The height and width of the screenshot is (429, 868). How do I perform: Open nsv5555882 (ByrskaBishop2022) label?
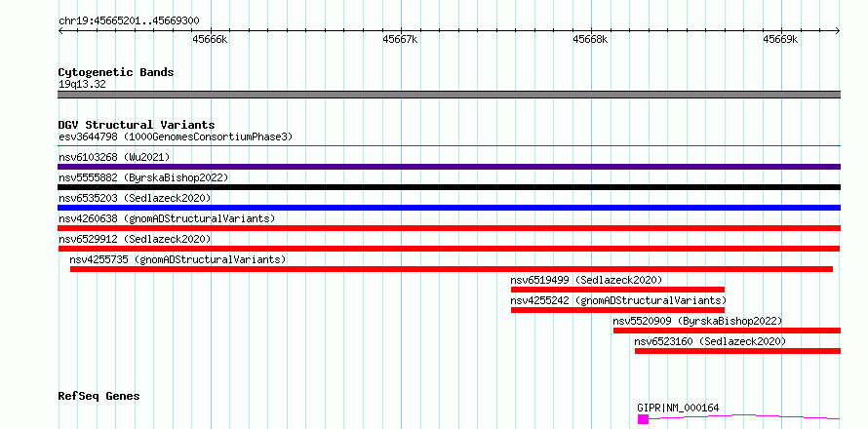pos(143,177)
